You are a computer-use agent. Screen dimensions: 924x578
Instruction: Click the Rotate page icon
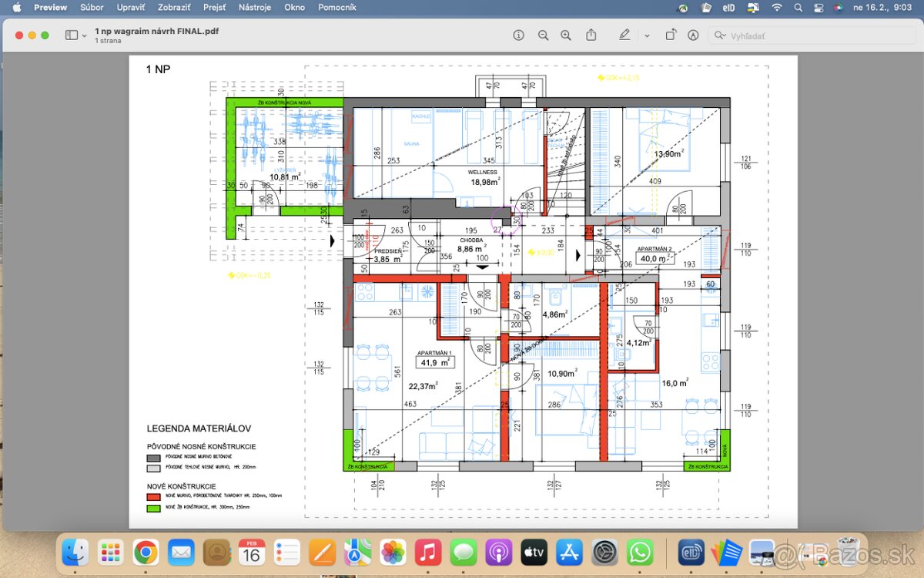coord(671,35)
